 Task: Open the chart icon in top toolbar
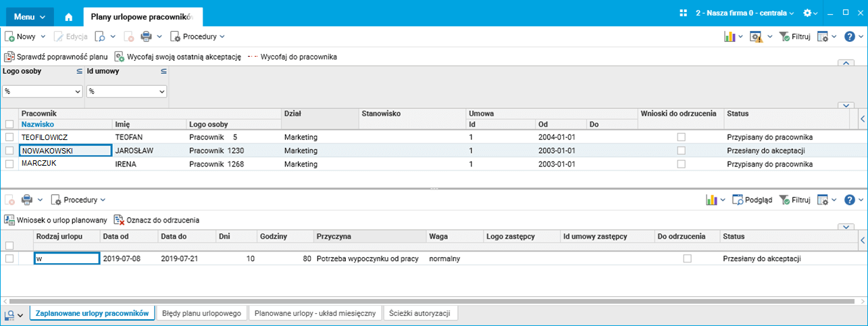(729, 37)
